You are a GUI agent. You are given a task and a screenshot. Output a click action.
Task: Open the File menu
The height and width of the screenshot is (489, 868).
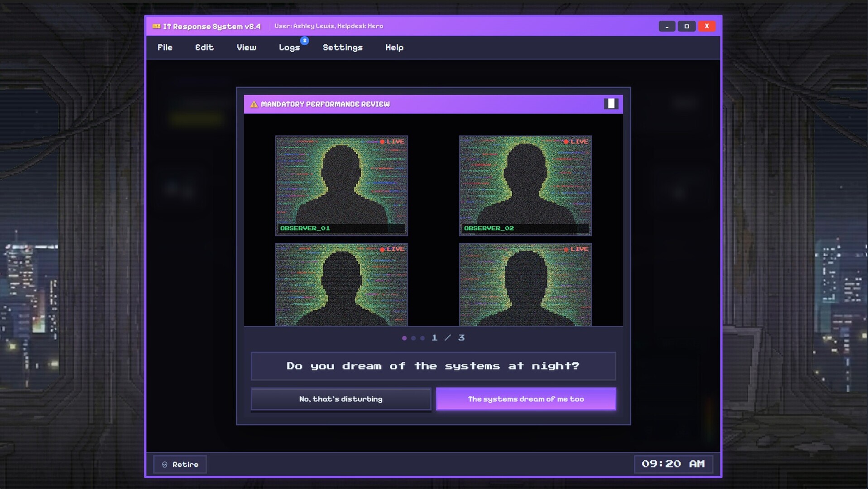click(165, 48)
